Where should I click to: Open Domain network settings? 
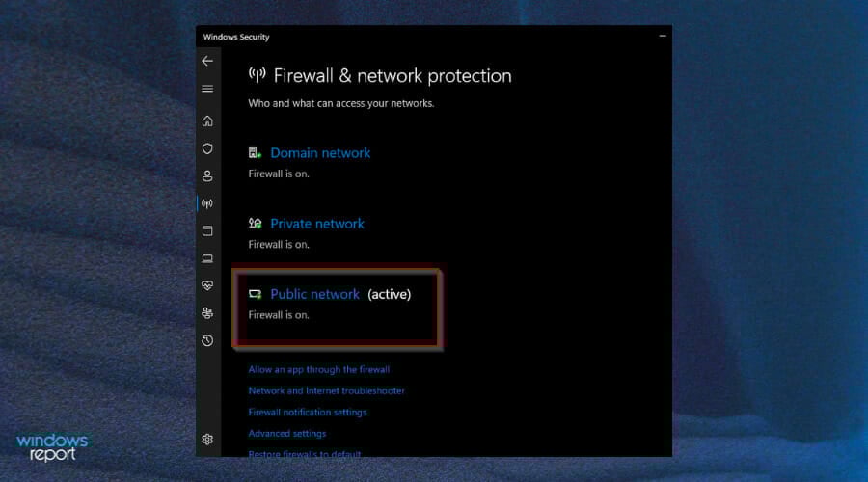click(320, 153)
